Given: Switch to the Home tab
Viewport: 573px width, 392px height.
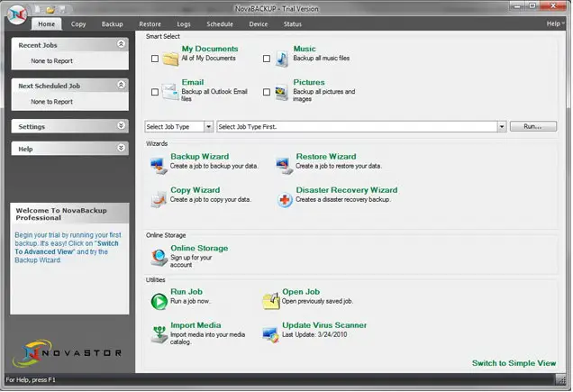Looking at the screenshot, I should point(47,24).
